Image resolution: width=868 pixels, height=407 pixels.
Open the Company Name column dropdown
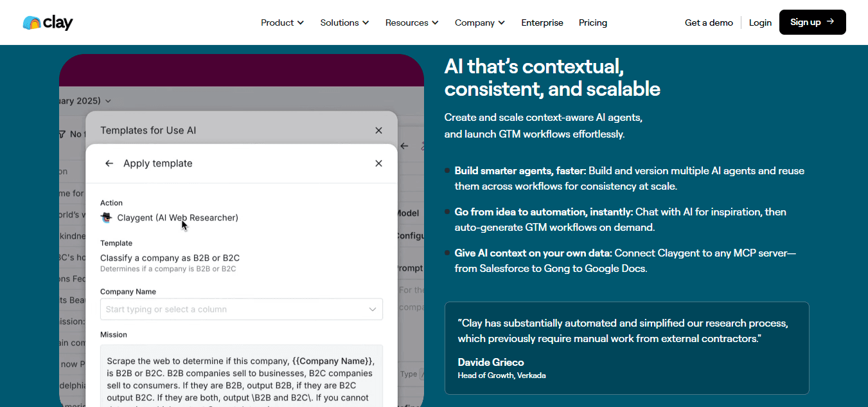pos(242,309)
